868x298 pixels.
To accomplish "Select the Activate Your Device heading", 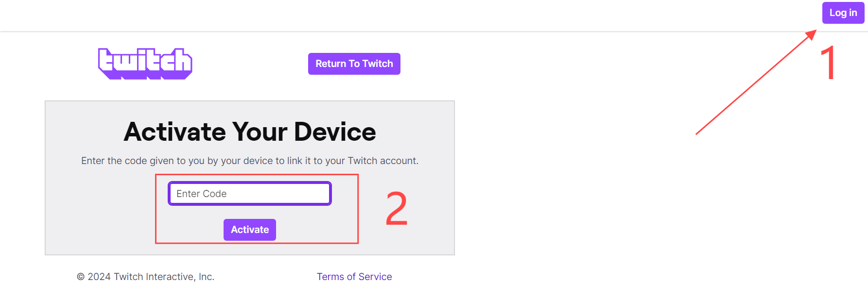I will click(250, 131).
